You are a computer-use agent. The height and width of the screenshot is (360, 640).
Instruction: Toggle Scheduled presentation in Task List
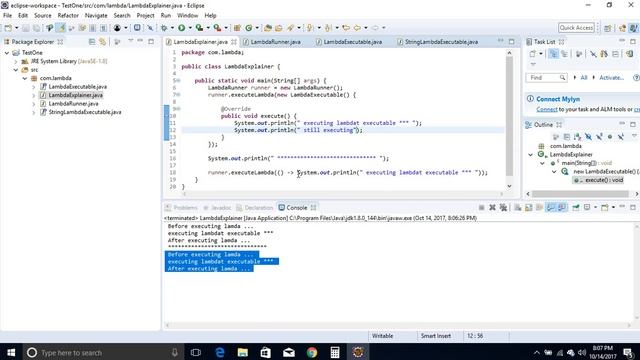click(564, 54)
